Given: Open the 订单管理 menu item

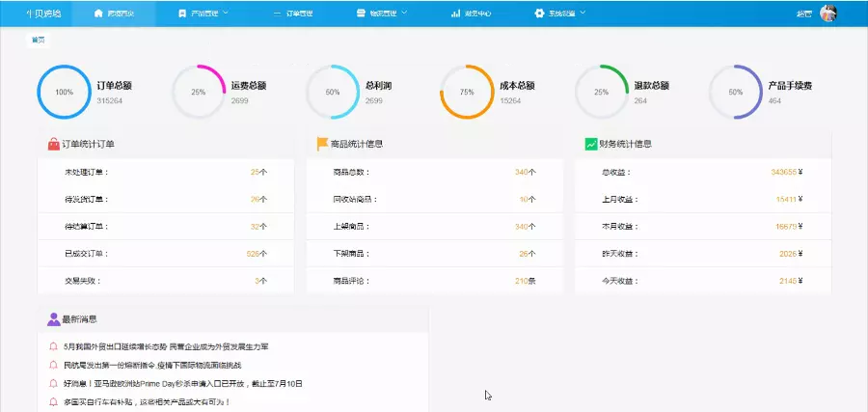Looking at the screenshot, I should (295, 14).
